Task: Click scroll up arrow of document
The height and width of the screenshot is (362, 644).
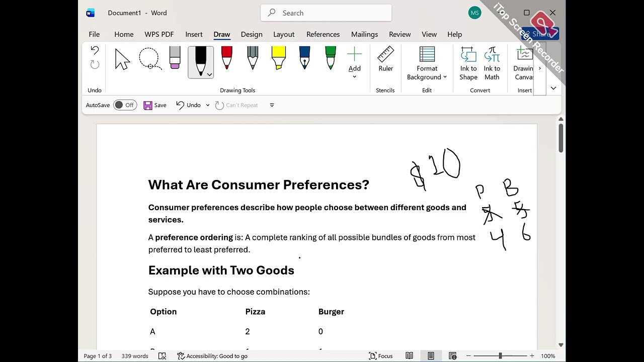Action: 561,119
